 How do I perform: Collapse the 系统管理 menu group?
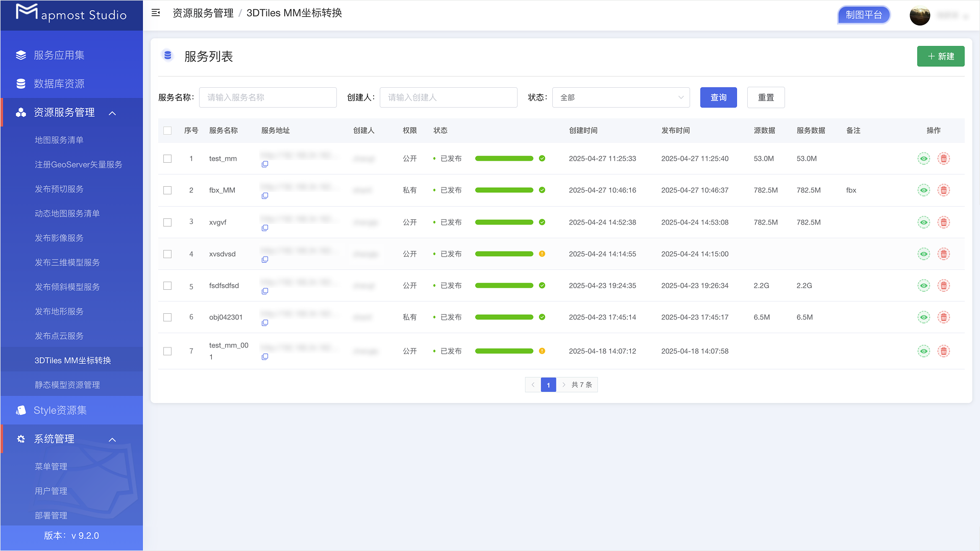pyautogui.click(x=112, y=439)
